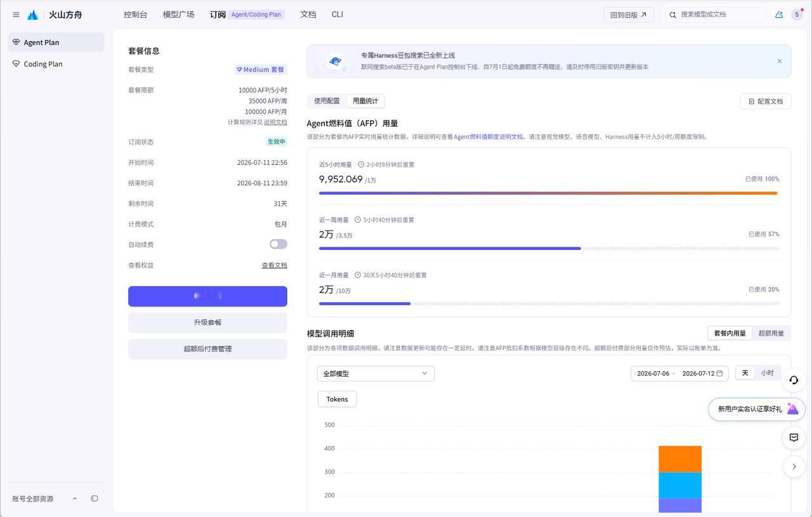The height and width of the screenshot is (517, 812).
Task: Focus the 搜索模型或文档 search field
Action: (716, 15)
